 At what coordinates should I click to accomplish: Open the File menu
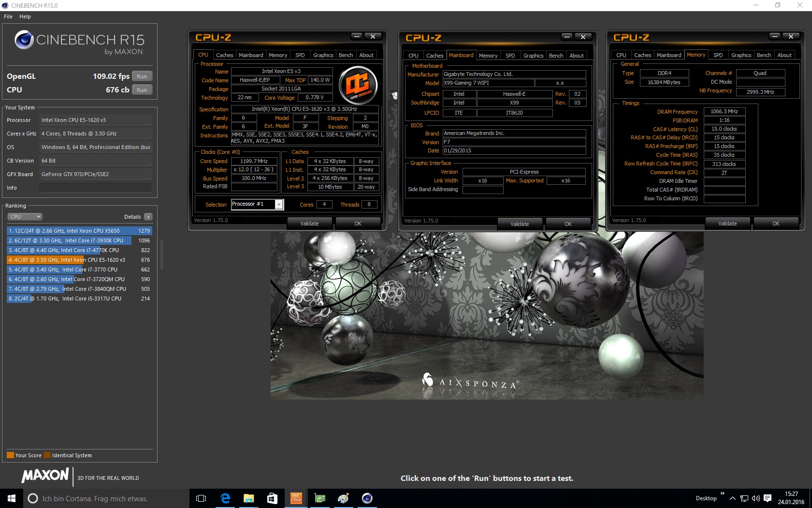[x=8, y=16]
